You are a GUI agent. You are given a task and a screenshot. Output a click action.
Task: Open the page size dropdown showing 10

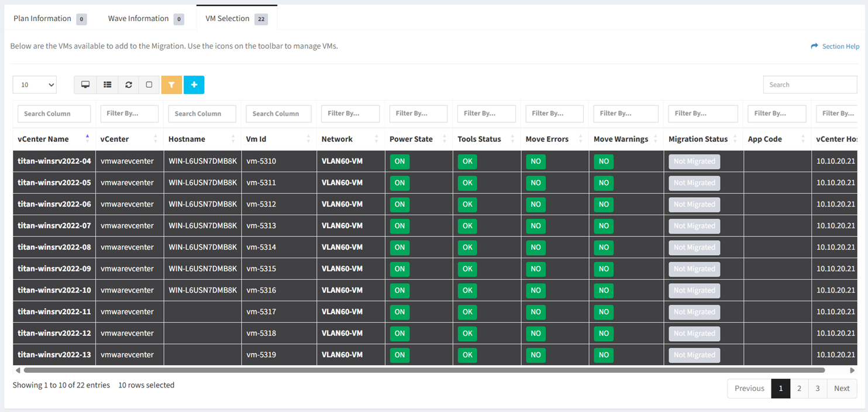click(x=35, y=85)
